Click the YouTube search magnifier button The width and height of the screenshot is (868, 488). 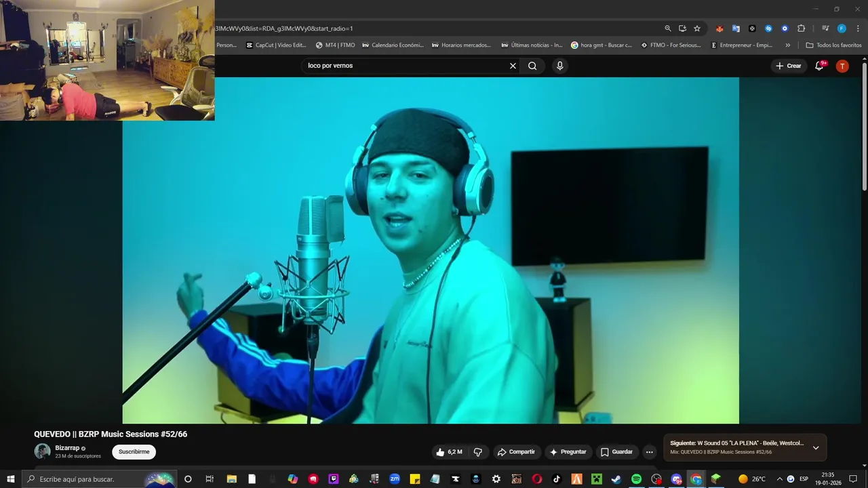pos(532,66)
